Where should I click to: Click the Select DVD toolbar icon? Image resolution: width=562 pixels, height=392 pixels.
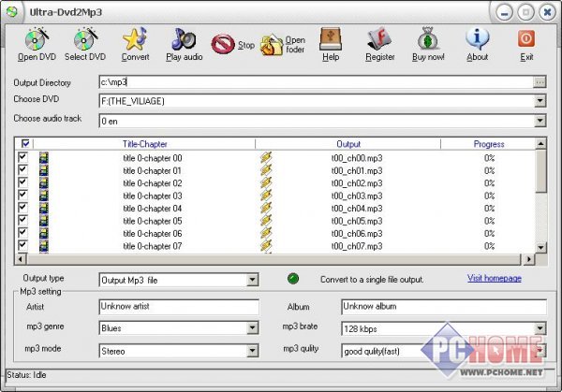click(85, 38)
